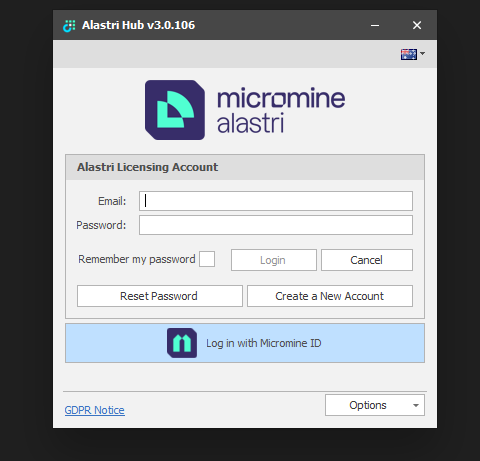
Task: Open Reset Password
Action: [160, 296]
